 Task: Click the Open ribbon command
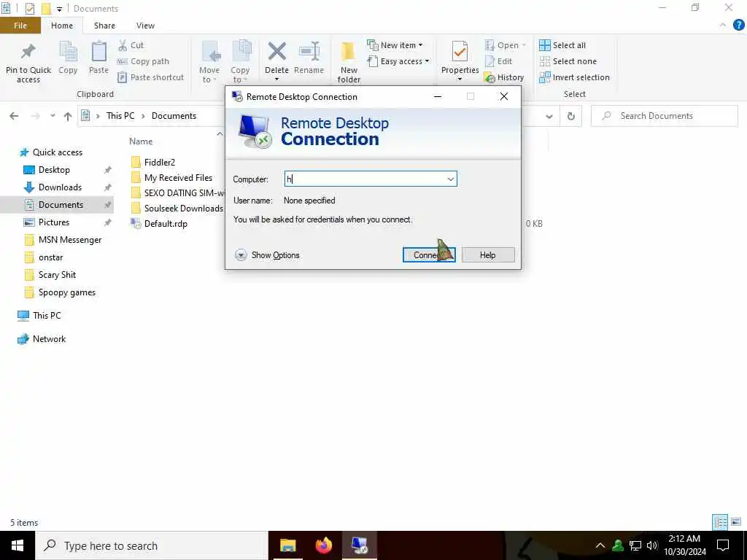click(505, 45)
